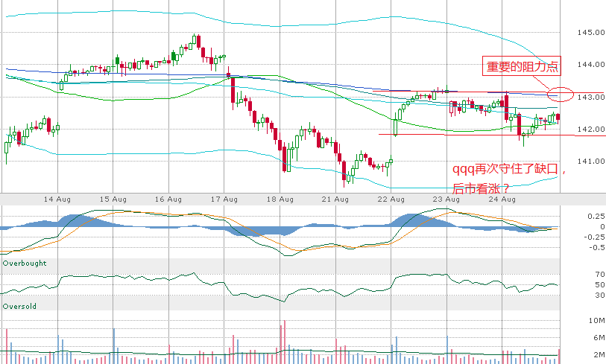The width and height of the screenshot is (606, 364).
Task: Select the 16 Aug date label
Action: click(168, 199)
